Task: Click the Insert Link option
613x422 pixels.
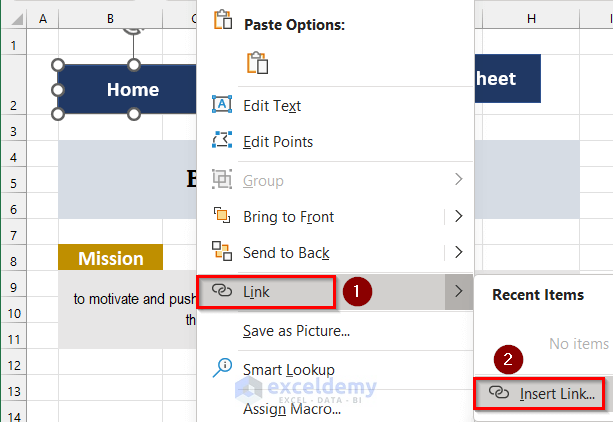Action: click(x=557, y=394)
